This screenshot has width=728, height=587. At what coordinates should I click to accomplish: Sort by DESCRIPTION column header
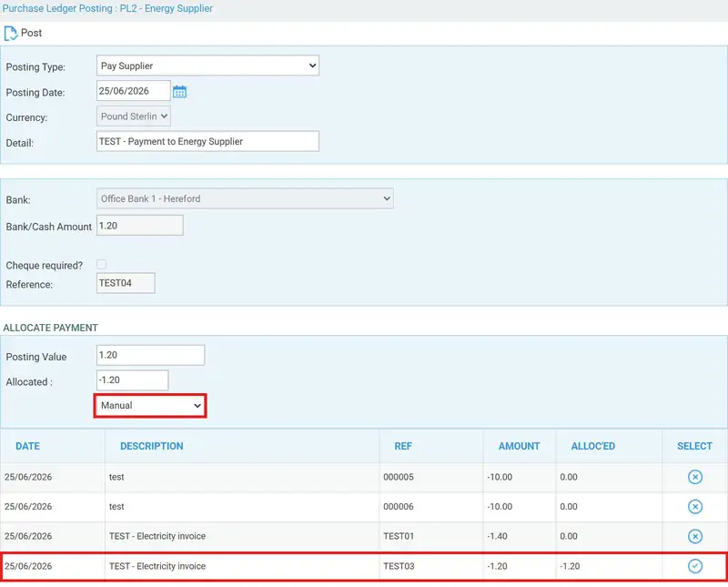click(151, 446)
